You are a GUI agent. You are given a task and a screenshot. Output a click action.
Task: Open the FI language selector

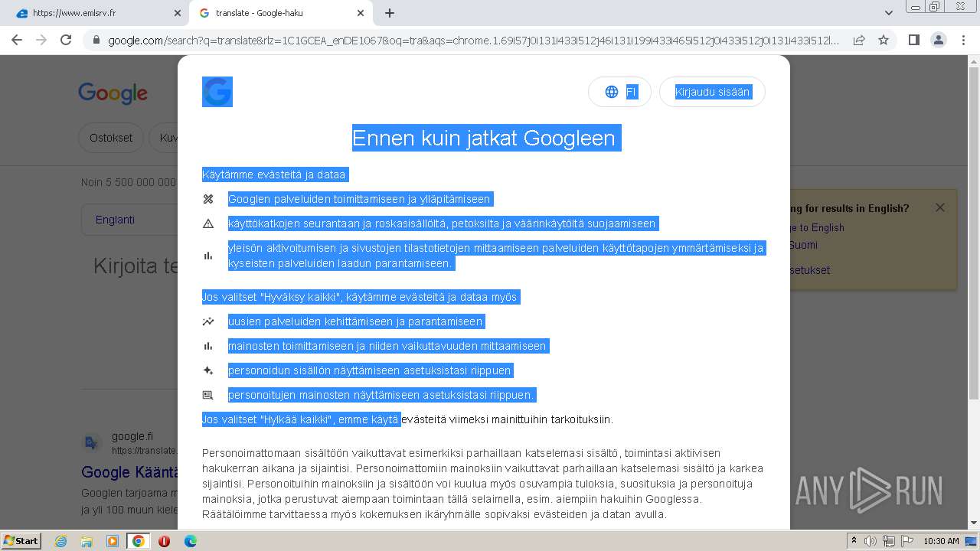pos(619,92)
